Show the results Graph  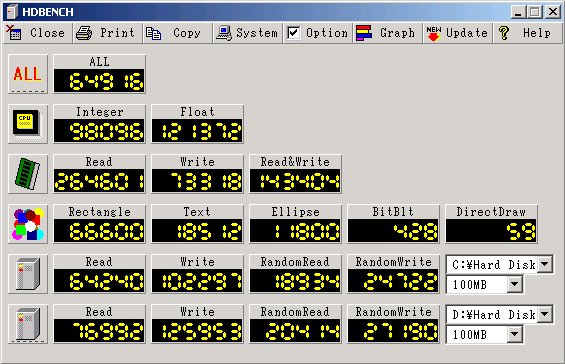[387, 33]
